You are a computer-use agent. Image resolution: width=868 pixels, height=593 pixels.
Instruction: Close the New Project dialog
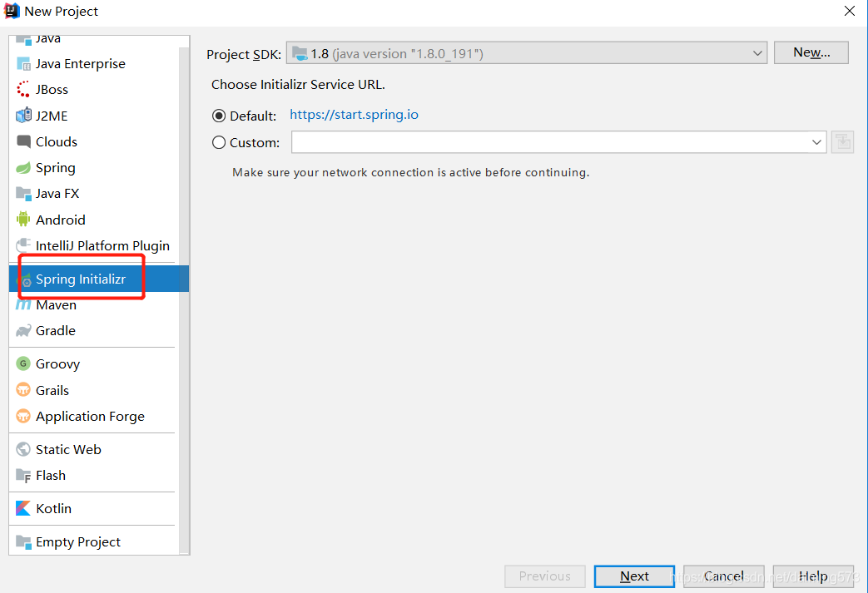pos(850,11)
